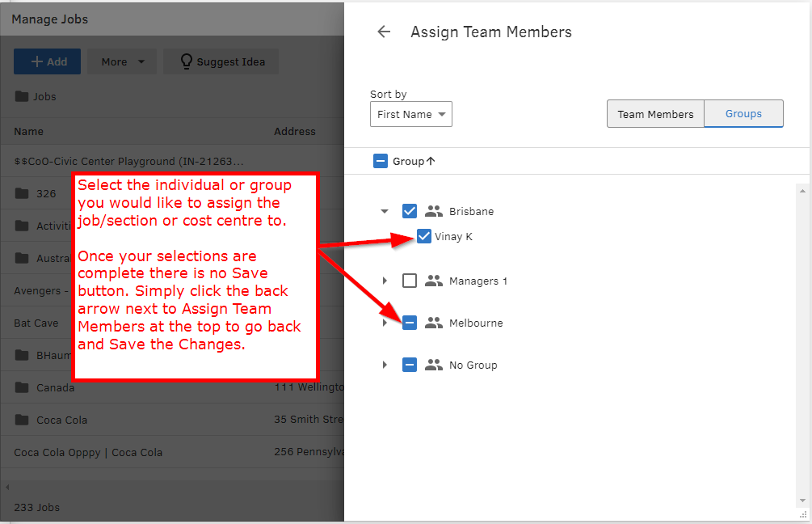
Task: Click the jobs table horizontal scroll left arrow
Action: (7, 487)
